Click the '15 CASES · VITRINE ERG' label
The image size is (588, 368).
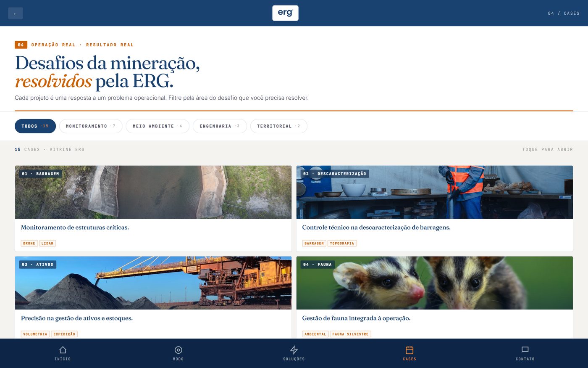pos(50,150)
